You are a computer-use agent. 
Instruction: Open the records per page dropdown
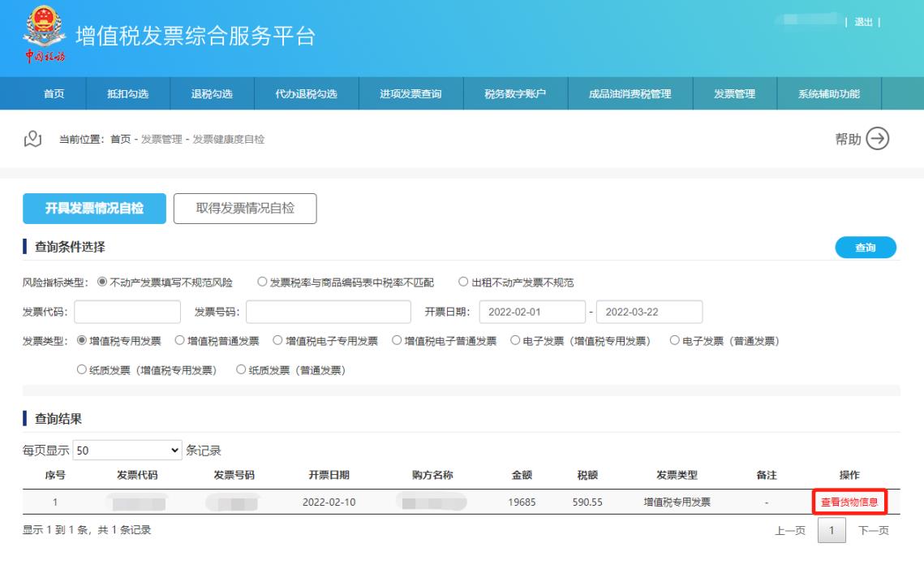coord(127,450)
